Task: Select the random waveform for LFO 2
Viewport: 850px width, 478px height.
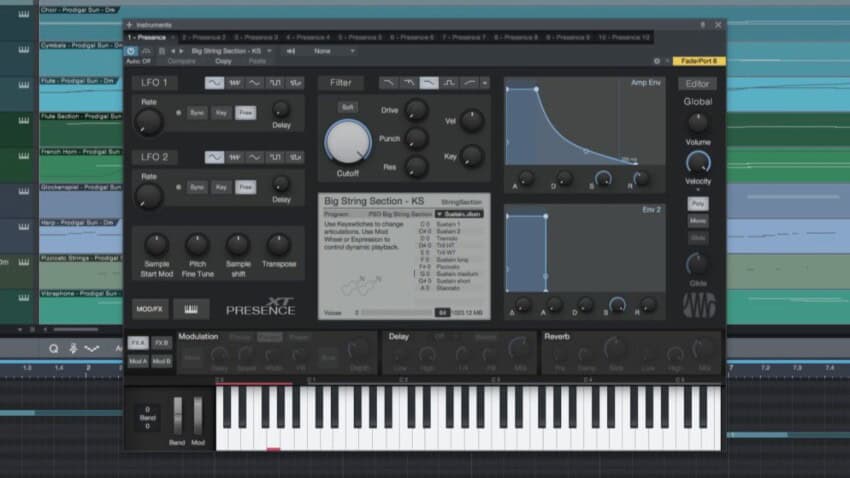Action: click(295, 157)
